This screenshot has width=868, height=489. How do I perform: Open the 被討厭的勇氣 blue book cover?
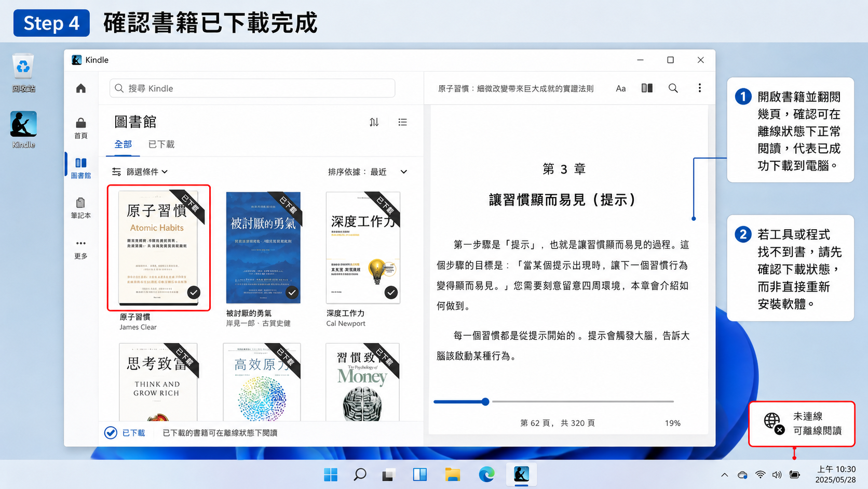click(263, 247)
